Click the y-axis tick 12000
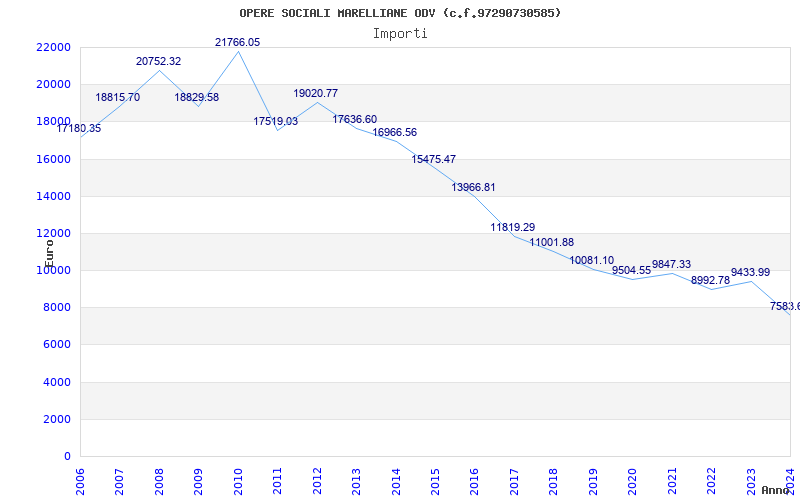The height and width of the screenshot is (500, 800). pyautogui.click(x=53, y=234)
